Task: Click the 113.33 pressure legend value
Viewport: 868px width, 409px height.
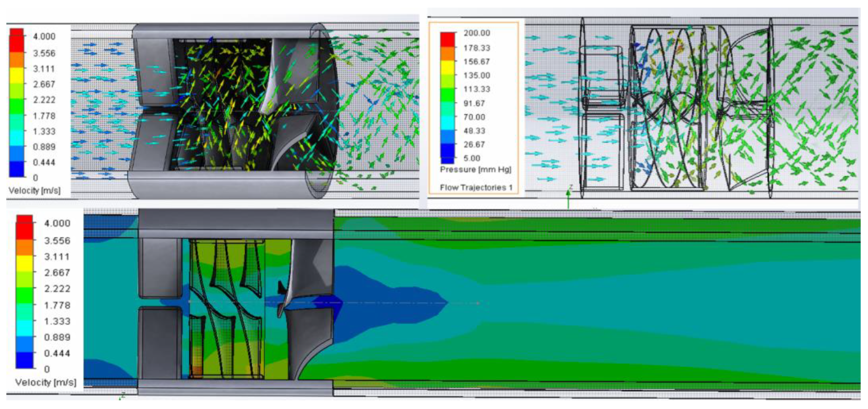Action: point(476,89)
